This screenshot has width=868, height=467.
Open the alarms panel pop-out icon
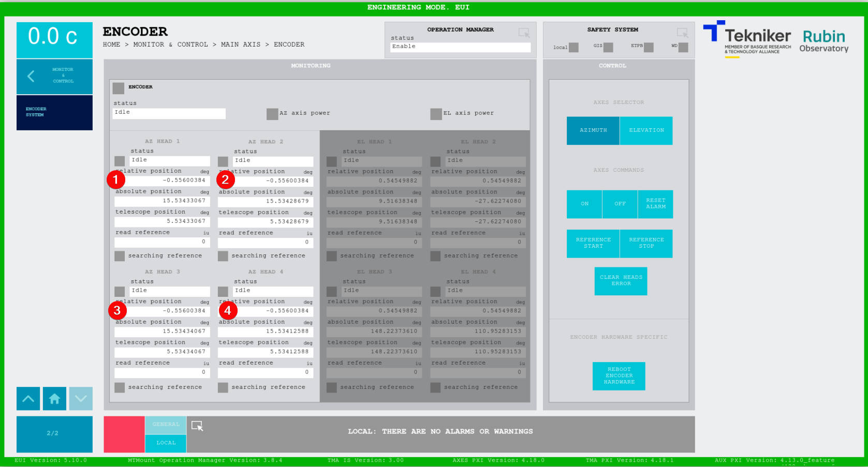pos(197,426)
